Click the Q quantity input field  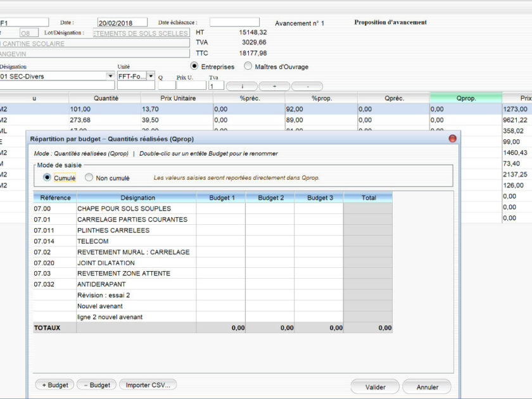[167, 85]
